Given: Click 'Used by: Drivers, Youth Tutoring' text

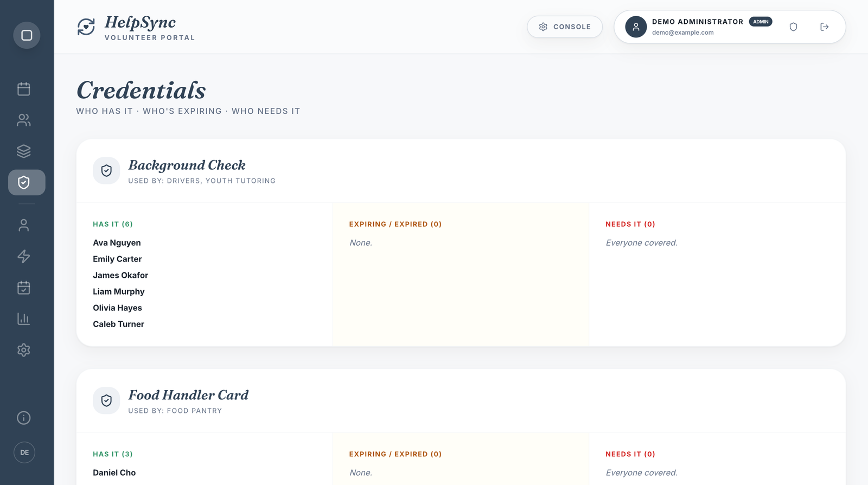Looking at the screenshot, I should pyautogui.click(x=202, y=181).
